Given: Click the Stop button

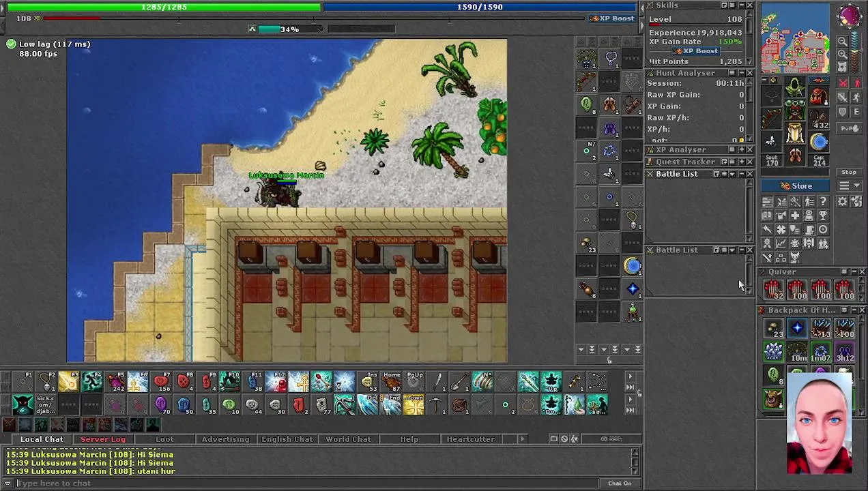Looking at the screenshot, I should (849, 173).
